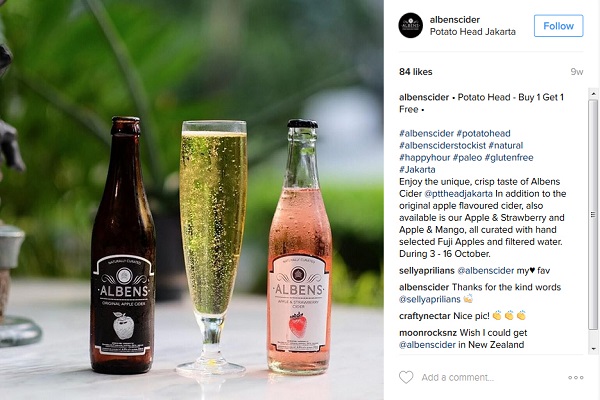600x400 pixels.
Task: Open the @ptheadjakarta mention
Action: (x=458, y=194)
